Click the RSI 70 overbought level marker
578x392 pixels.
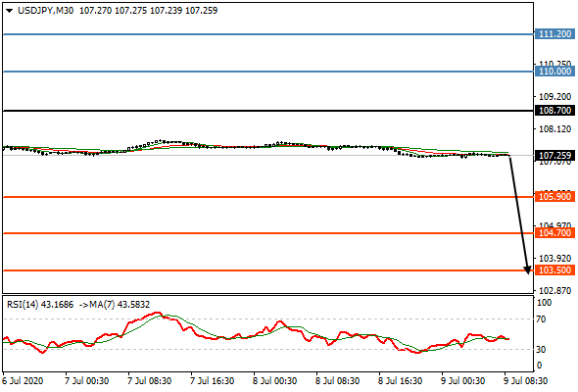point(541,319)
